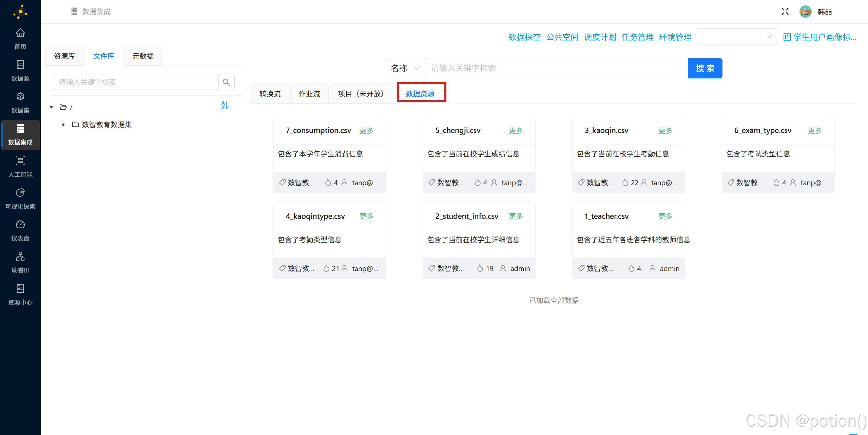
Task: Click the tag icon on 1_teacher.csv card
Action: [581, 268]
